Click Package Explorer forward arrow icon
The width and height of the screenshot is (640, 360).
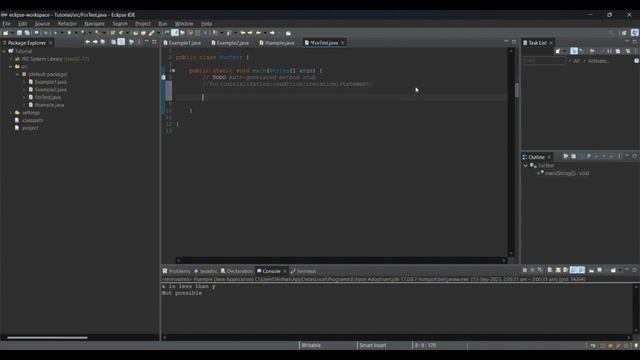95,42
